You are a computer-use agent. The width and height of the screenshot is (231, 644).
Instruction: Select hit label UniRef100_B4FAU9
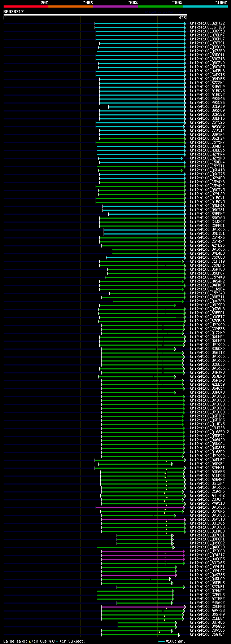click(x=207, y=87)
